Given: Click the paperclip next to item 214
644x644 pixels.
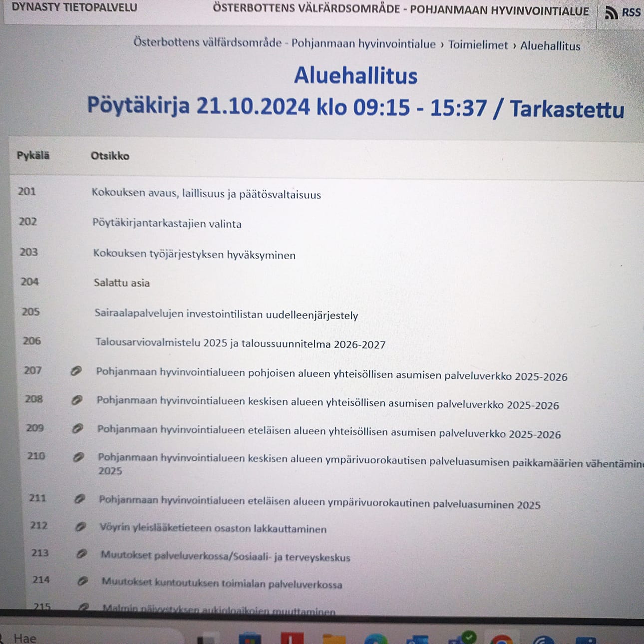Looking at the screenshot, I should [x=81, y=581].
